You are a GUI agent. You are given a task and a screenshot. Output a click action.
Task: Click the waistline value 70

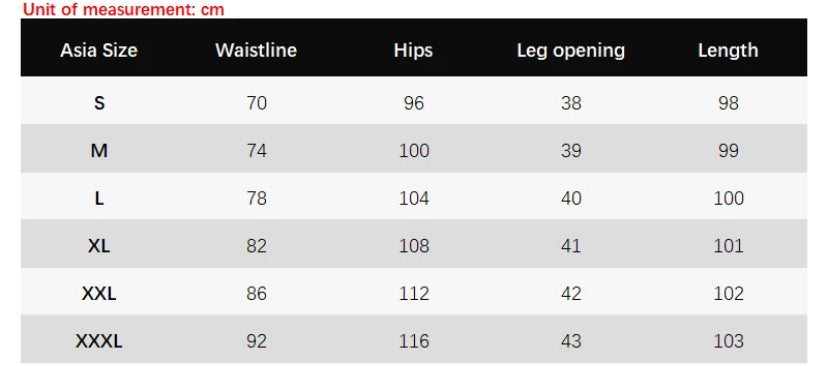257,102
